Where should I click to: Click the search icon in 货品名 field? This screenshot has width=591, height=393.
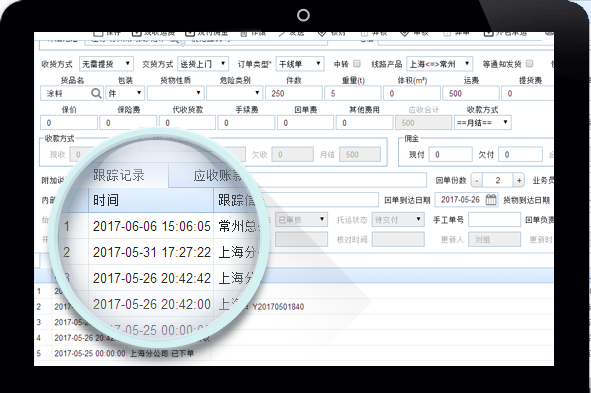(96, 93)
